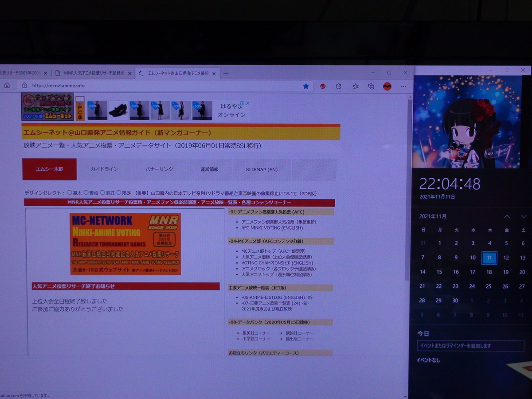Open the Collections icon in the toolbar
This screenshot has width=532, height=399.
pos(372,86)
